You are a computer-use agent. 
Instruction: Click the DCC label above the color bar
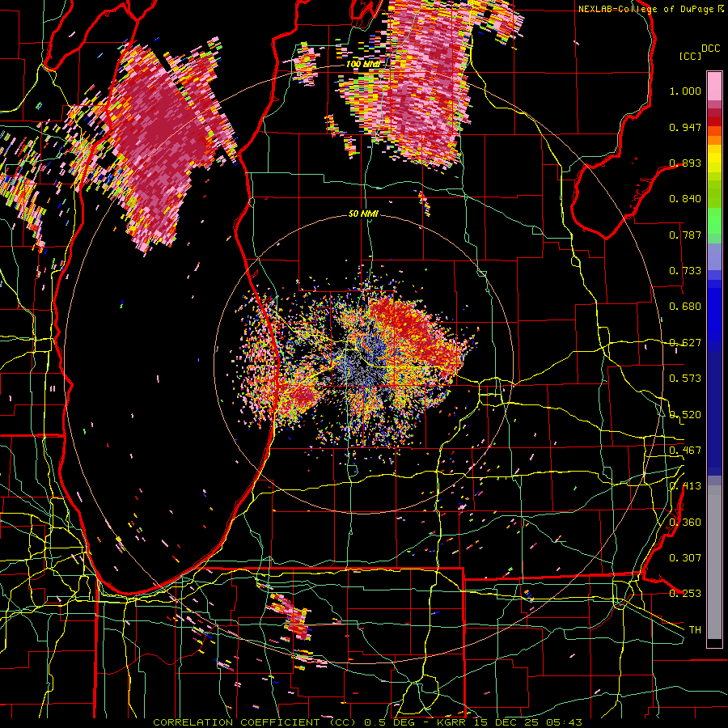710,49
